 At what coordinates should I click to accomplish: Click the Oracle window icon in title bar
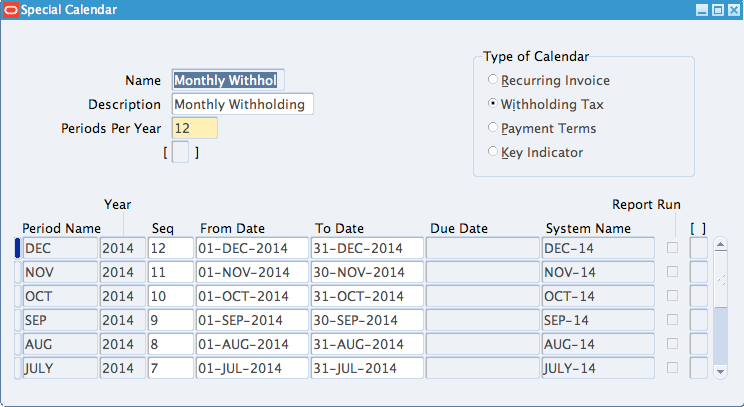click(10, 9)
